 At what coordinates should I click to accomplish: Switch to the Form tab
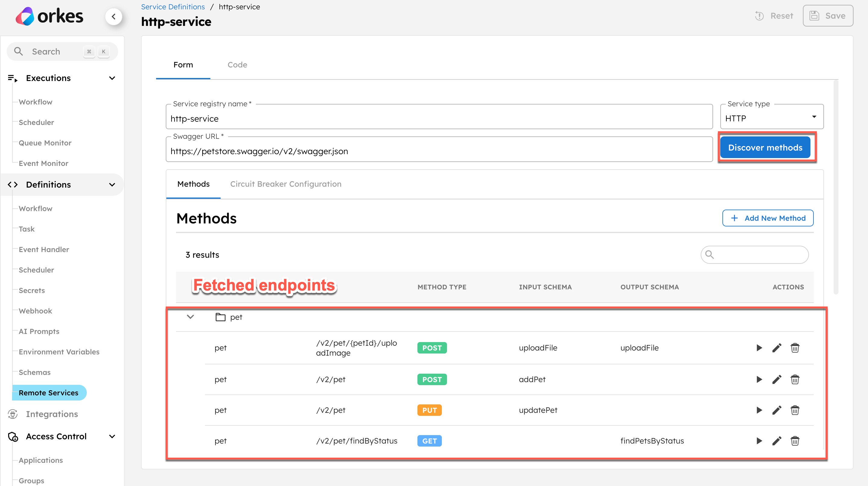(x=183, y=65)
